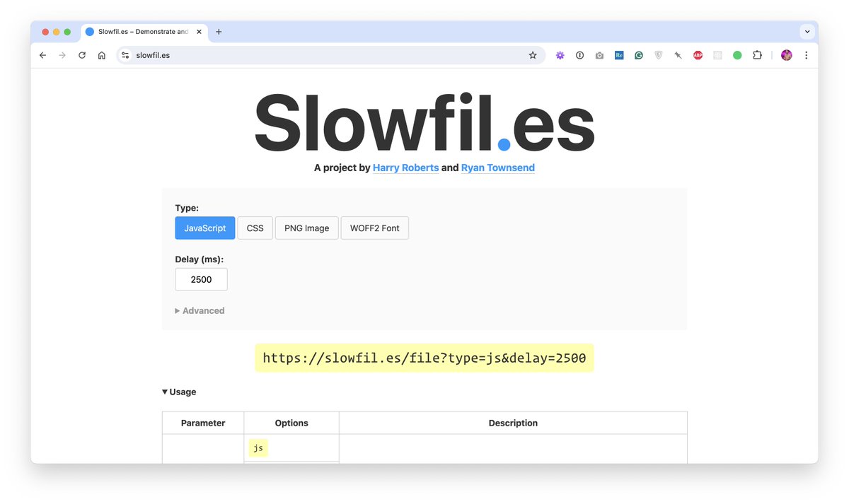The width and height of the screenshot is (849, 504).
Task: Open Ryan Townsend link
Action: (498, 168)
